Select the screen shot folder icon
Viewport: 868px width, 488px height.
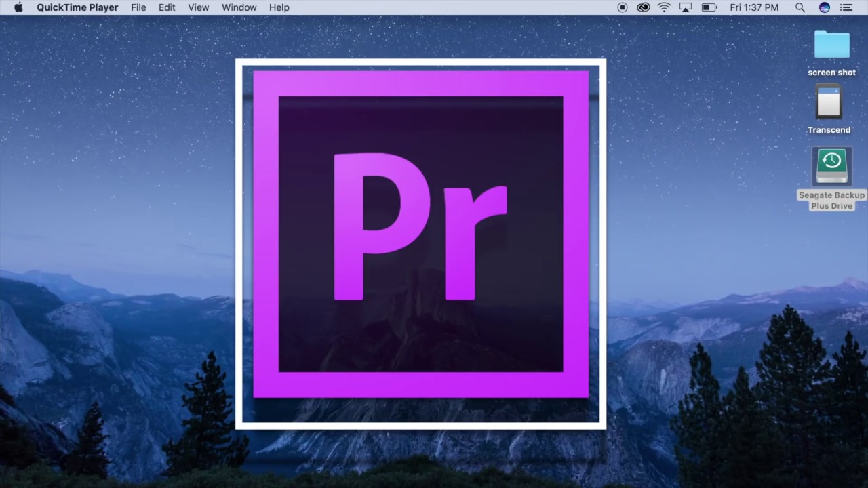pos(831,45)
